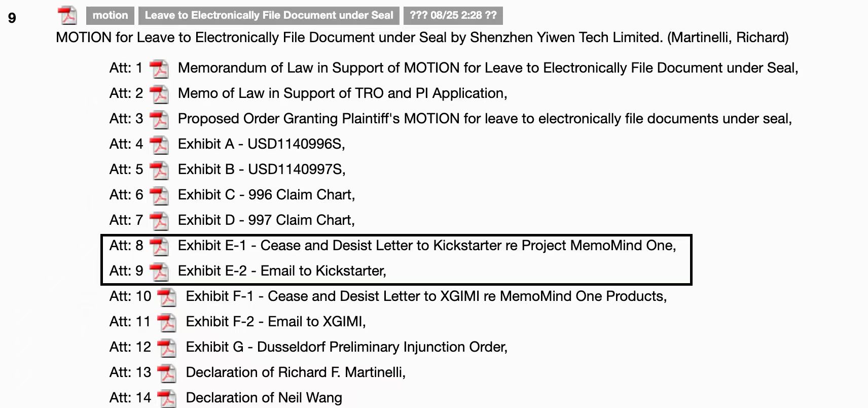Click 'Leave to Electronically File Document under Seal' tag
The height and width of the screenshot is (408, 868).
pos(269,15)
